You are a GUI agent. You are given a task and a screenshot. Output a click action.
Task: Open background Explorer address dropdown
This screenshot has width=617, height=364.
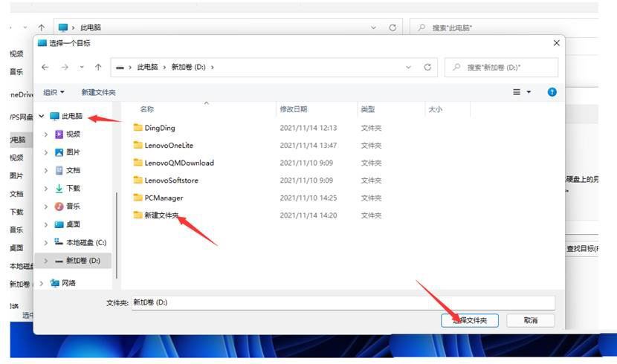[373, 27]
